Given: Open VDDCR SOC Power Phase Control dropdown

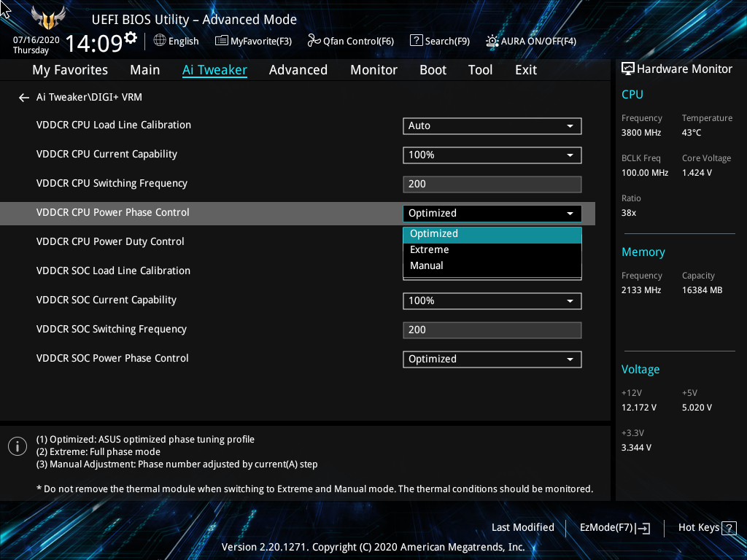Looking at the screenshot, I should click(492, 359).
